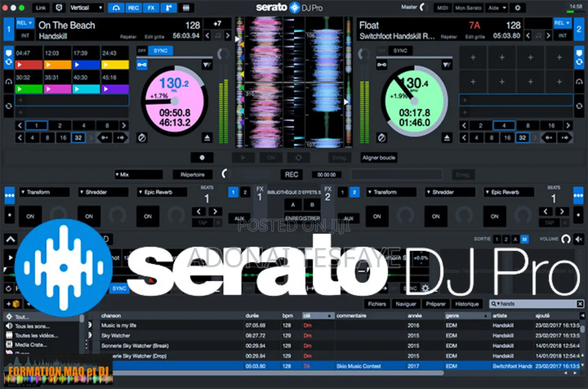
Task: Click the search magnifier in the library field
Action: [x=494, y=304]
